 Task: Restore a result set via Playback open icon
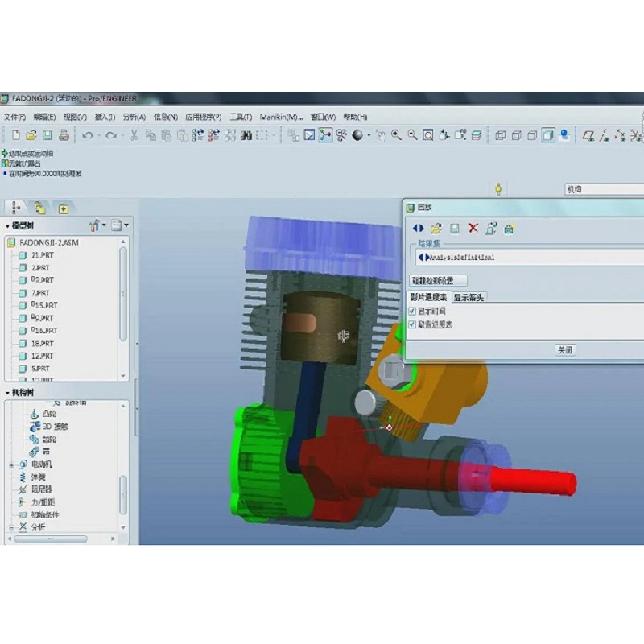(x=436, y=228)
